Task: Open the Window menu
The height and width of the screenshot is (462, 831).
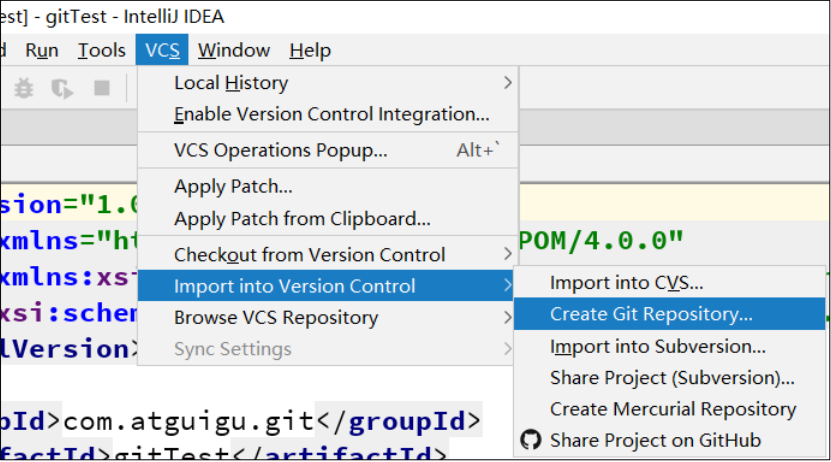Action: (x=234, y=50)
